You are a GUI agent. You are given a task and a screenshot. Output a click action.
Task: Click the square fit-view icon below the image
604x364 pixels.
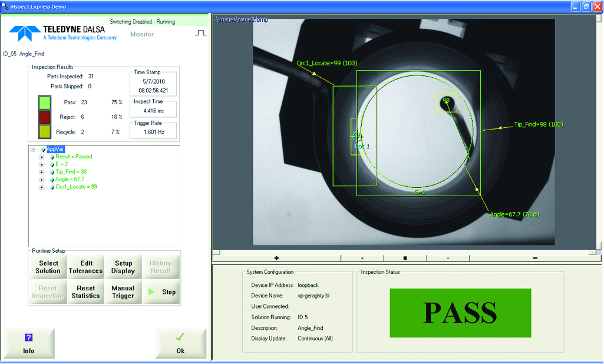[x=405, y=257]
